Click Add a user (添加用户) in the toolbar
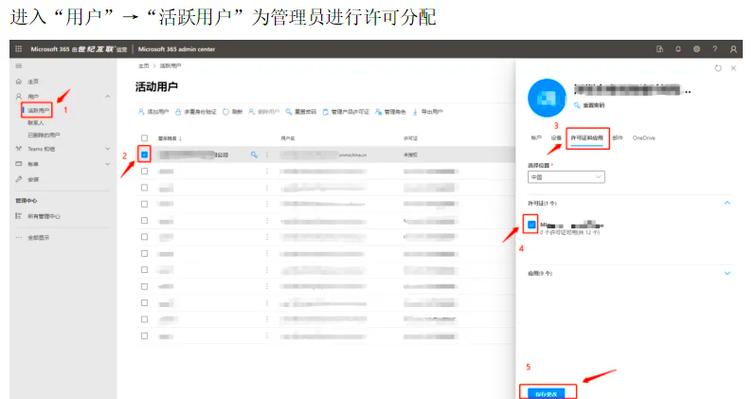The height and width of the screenshot is (399, 756). coord(153,112)
